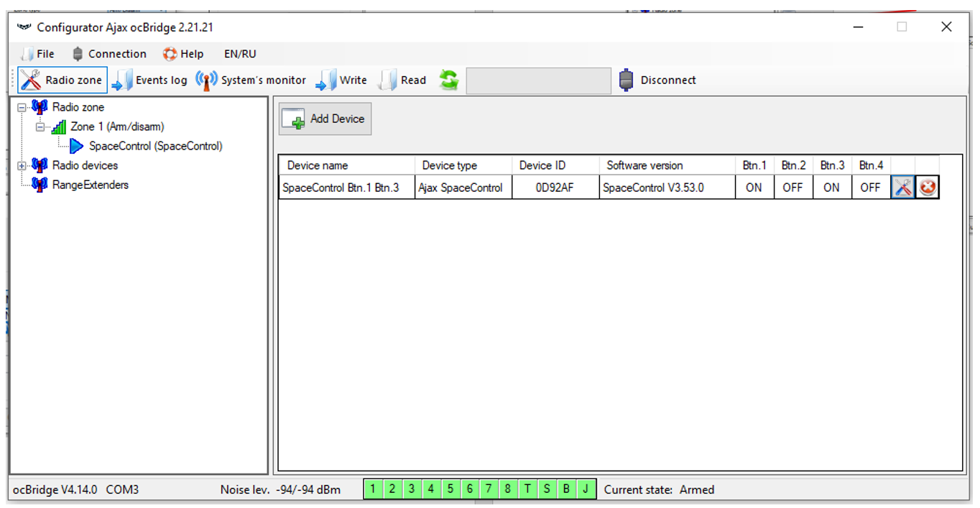Viewport: 980px width, 508px height.
Task: Click status indicator 7 in status bar
Action: click(x=489, y=489)
